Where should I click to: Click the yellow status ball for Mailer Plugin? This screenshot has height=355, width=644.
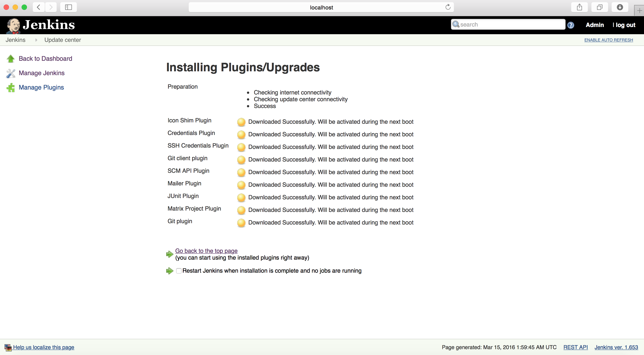241,185
